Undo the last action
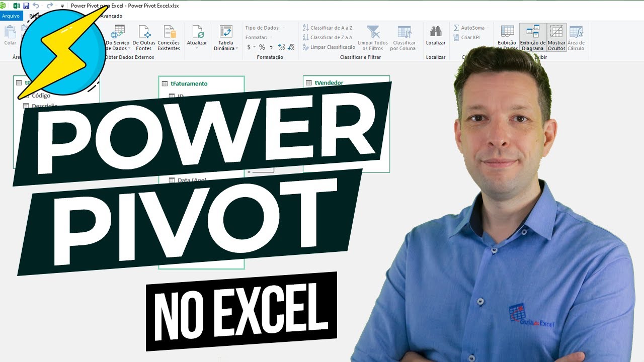Screen dimensions: 644x362 tap(36, 6)
